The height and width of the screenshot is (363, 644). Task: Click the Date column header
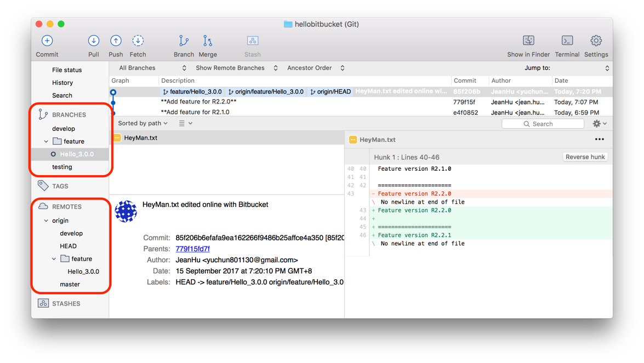(561, 80)
